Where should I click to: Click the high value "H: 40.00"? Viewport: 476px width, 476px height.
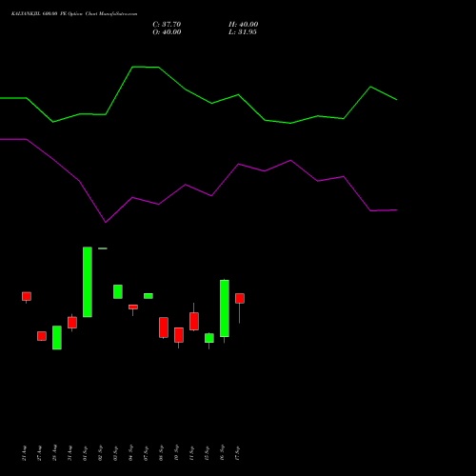[243, 25]
